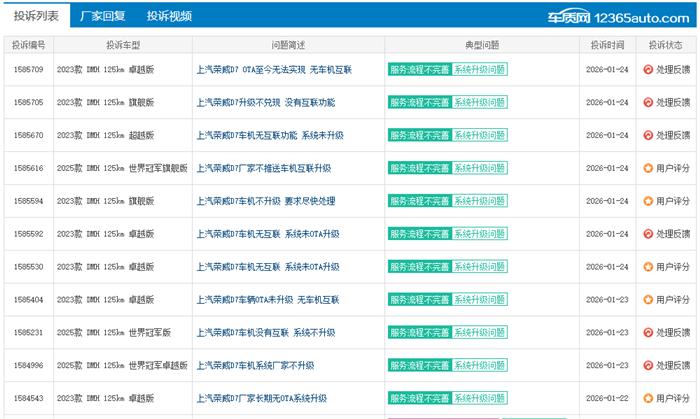Click the orange rating icon for complaint 1585530
Viewport: 700px width, 419px height.
[x=648, y=268]
